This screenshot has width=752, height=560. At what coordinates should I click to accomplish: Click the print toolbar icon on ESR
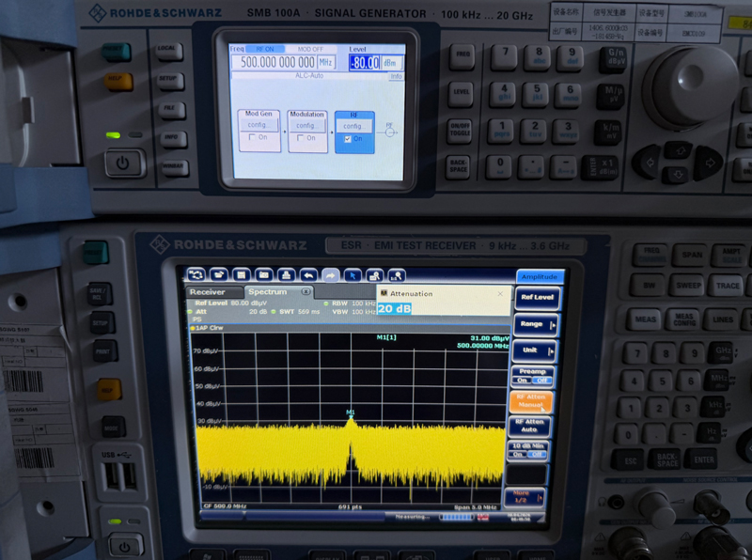(x=287, y=274)
